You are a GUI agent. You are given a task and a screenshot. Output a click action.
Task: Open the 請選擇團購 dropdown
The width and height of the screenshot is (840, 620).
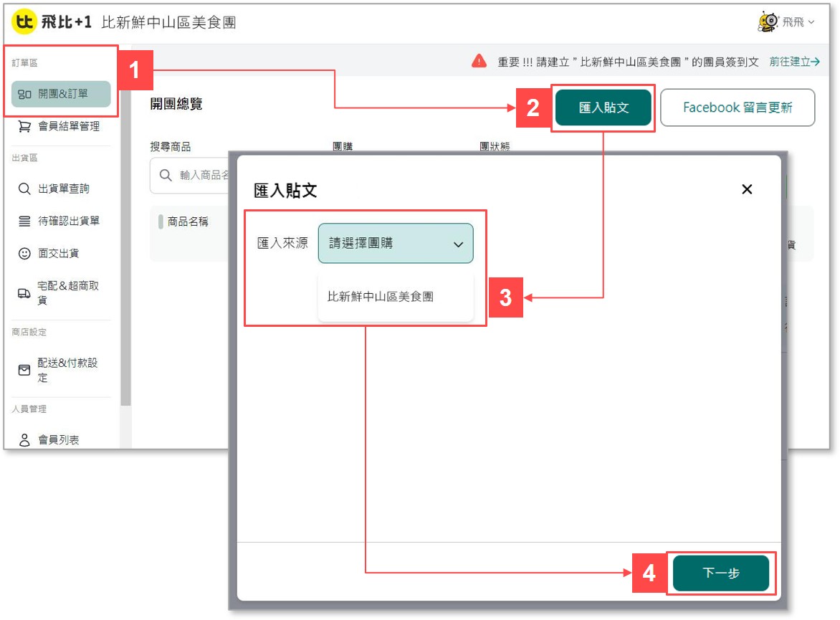pyautogui.click(x=396, y=243)
